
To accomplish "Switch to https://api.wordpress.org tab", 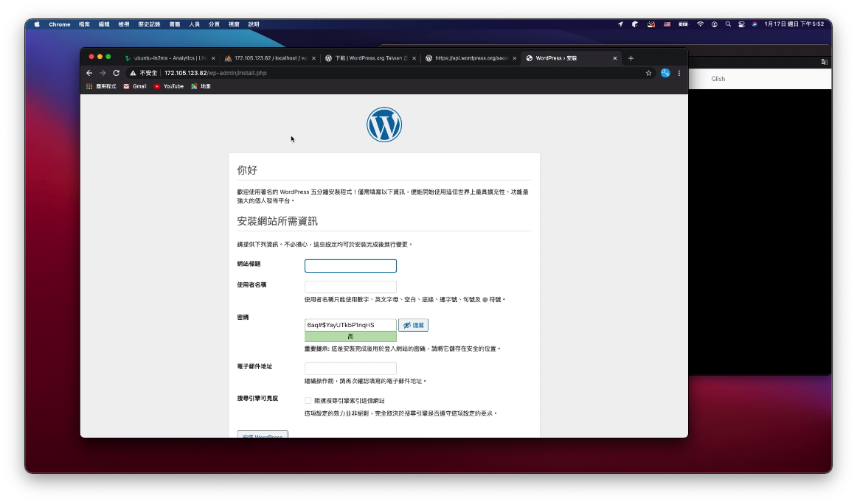I will [471, 58].
